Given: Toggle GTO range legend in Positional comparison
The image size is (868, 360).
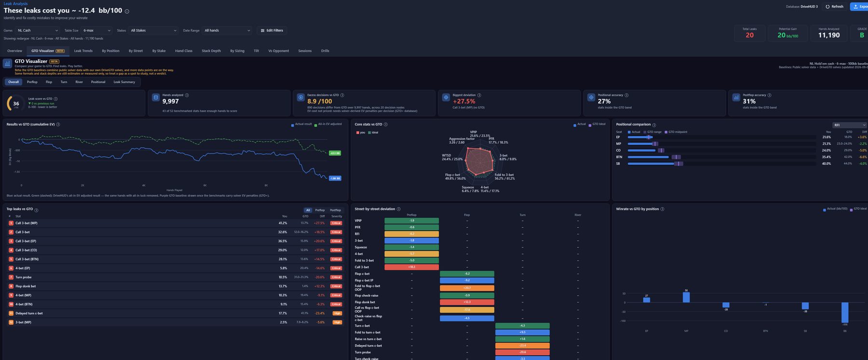Looking at the screenshot, I should [x=652, y=132].
